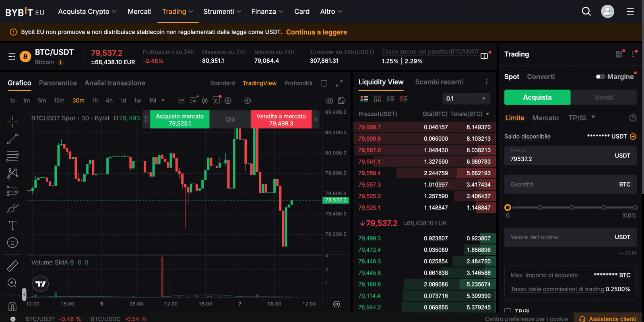Select the zoom in tool
This screenshot has height=322, width=644.
12,283
